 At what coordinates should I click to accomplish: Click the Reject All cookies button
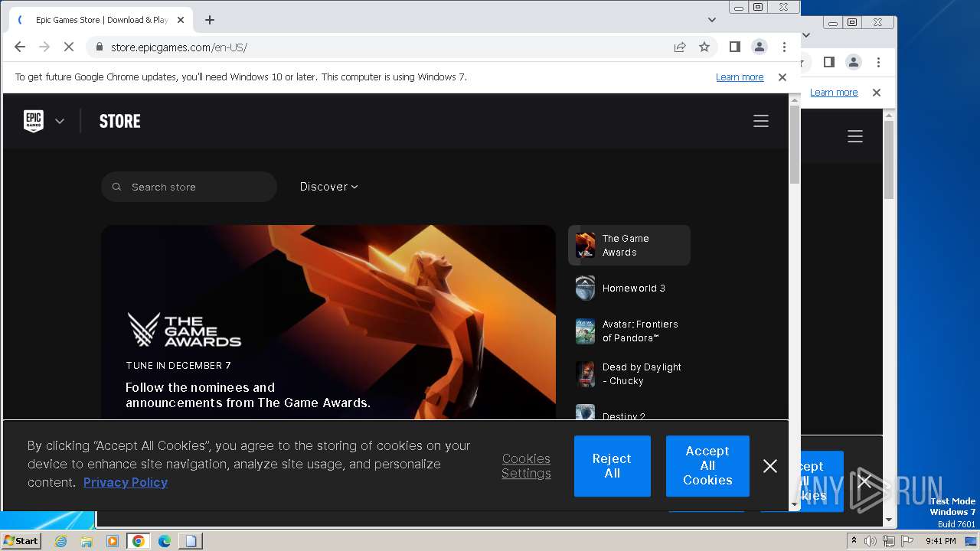pyautogui.click(x=612, y=466)
